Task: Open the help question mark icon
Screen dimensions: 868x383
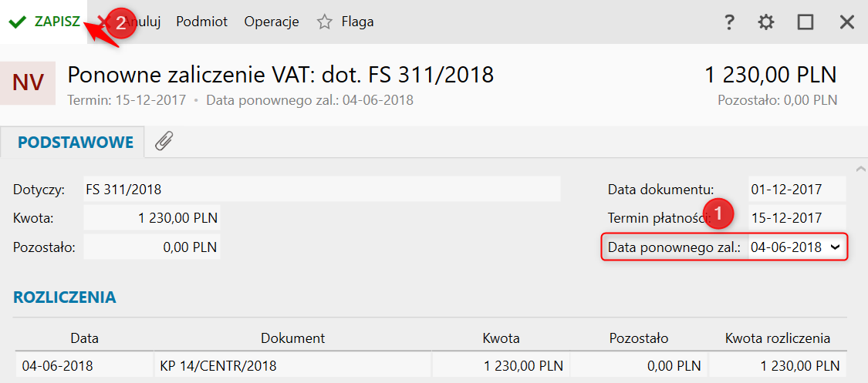Action: tap(730, 22)
